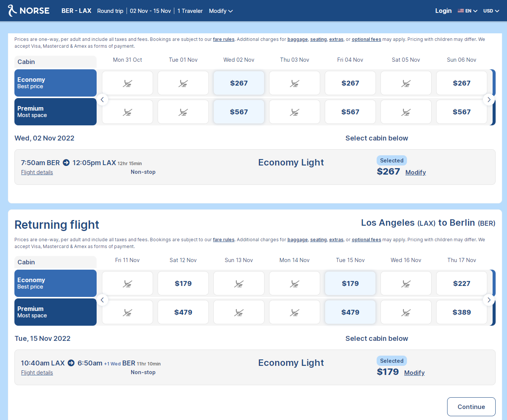Click the Premium Most space cabin in returning
The width and height of the screenshot is (507, 420).
tap(55, 312)
